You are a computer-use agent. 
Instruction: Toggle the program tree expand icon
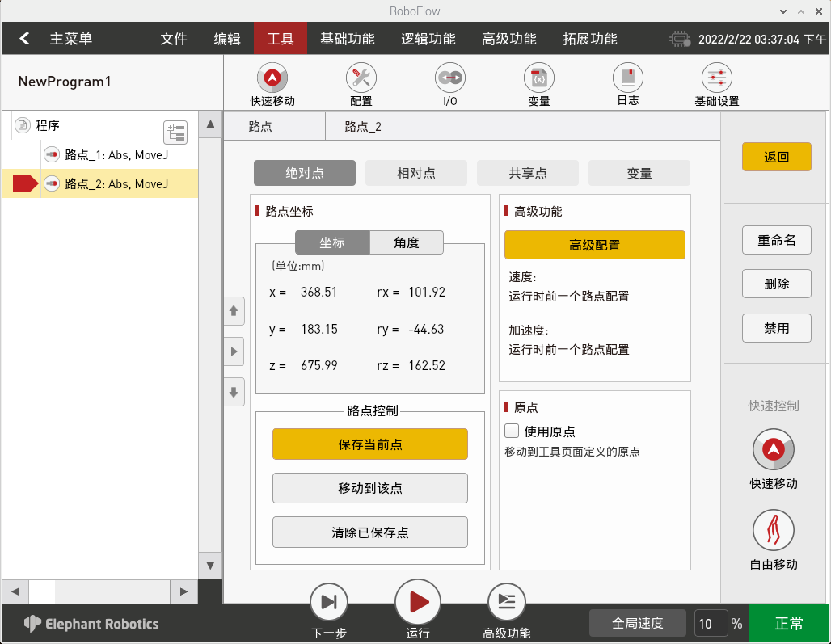pos(175,133)
